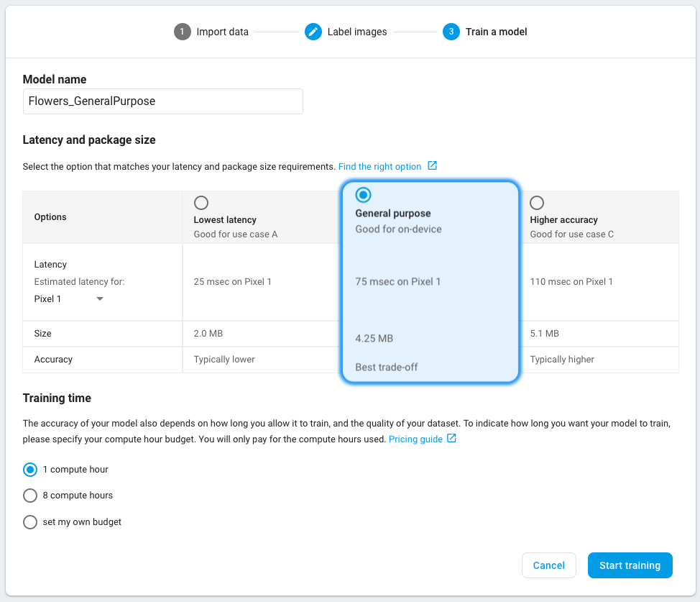Click the external link icon beside Find the right option
The height and width of the screenshot is (602, 700).
point(432,165)
